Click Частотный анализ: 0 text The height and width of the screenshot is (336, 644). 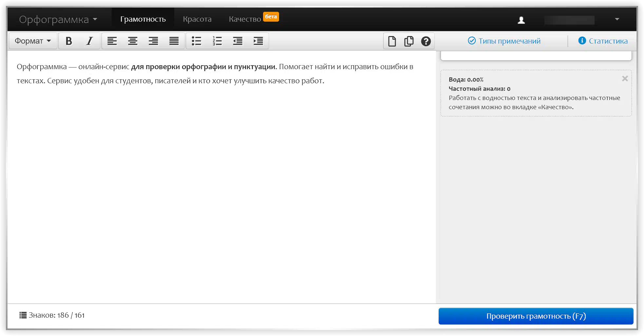[x=480, y=89]
